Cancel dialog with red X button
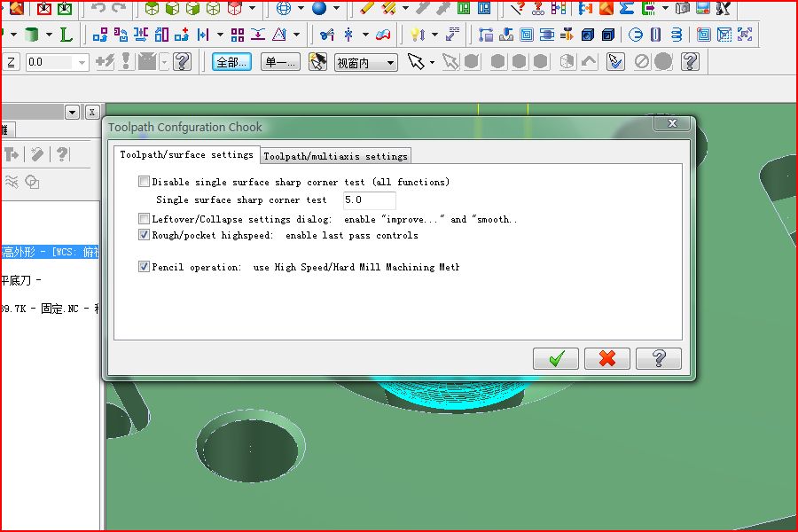 pyautogui.click(x=607, y=359)
